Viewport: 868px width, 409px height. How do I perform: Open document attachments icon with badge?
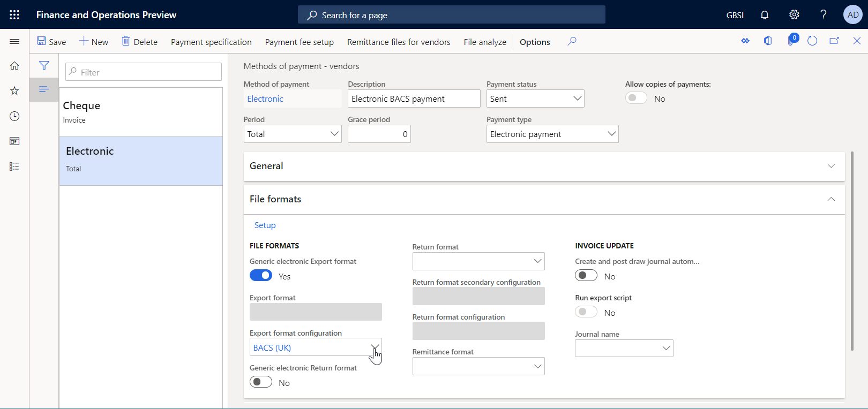click(792, 40)
